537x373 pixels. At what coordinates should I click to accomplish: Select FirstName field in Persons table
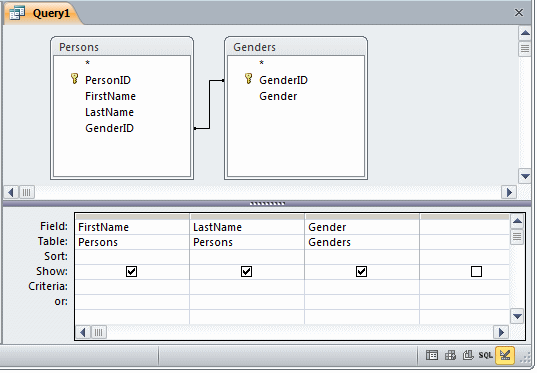tap(110, 96)
